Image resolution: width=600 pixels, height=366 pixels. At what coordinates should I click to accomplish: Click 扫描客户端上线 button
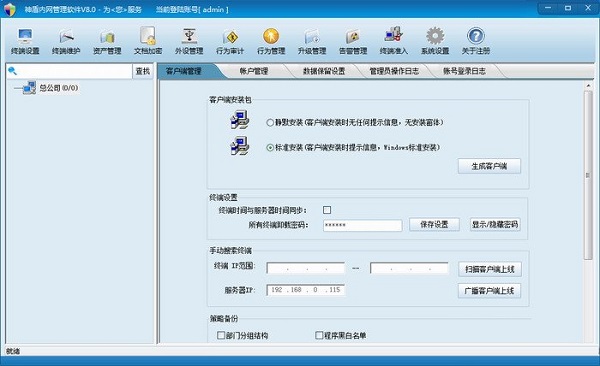[x=489, y=269]
